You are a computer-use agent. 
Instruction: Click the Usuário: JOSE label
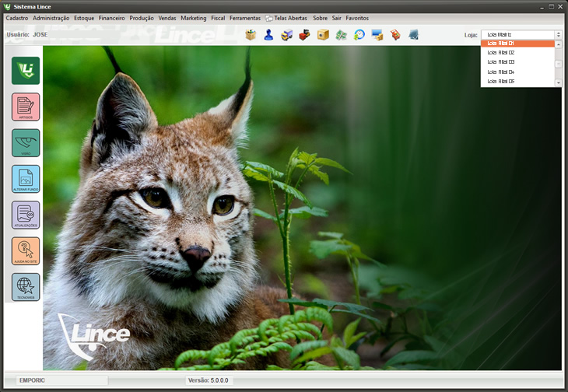click(x=26, y=35)
